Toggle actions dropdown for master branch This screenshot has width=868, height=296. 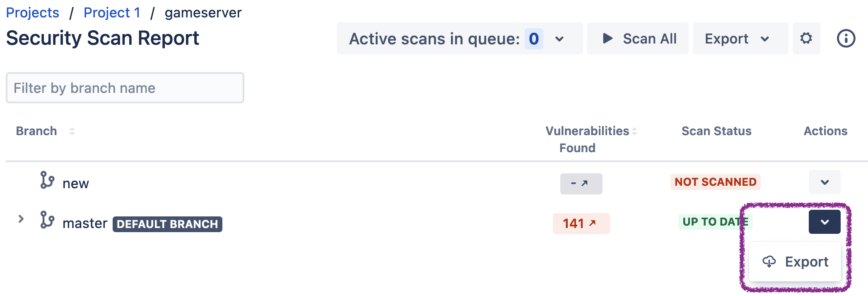point(824,222)
